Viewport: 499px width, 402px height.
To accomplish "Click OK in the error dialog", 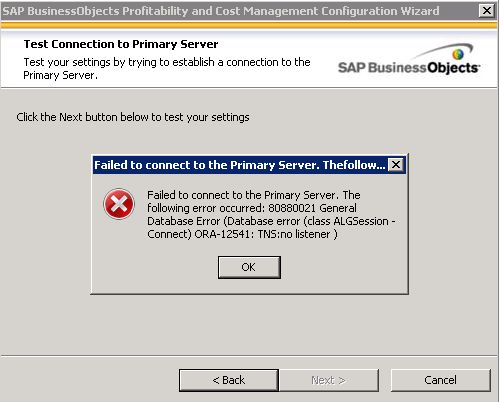I will point(249,267).
